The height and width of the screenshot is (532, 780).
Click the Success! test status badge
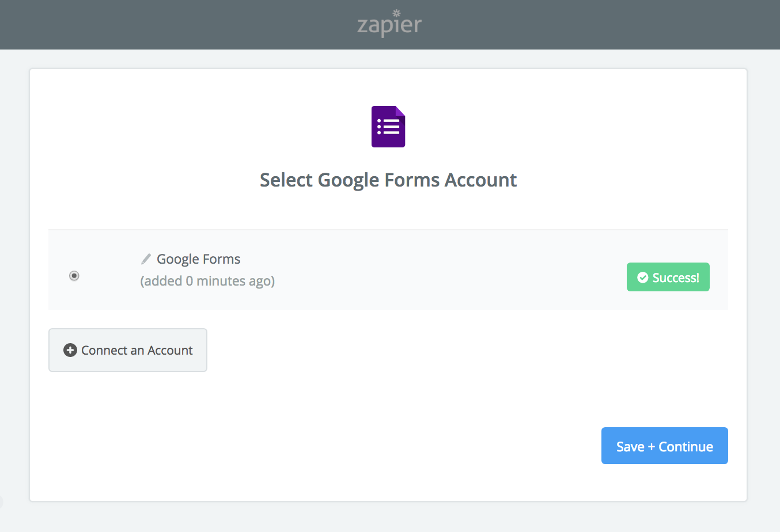[668, 277]
